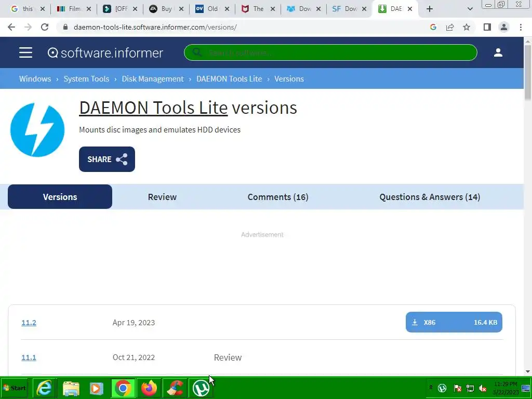The image size is (532, 399).
Task: Go to Windows breadcrumb
Action: click(x=35, y=79)
